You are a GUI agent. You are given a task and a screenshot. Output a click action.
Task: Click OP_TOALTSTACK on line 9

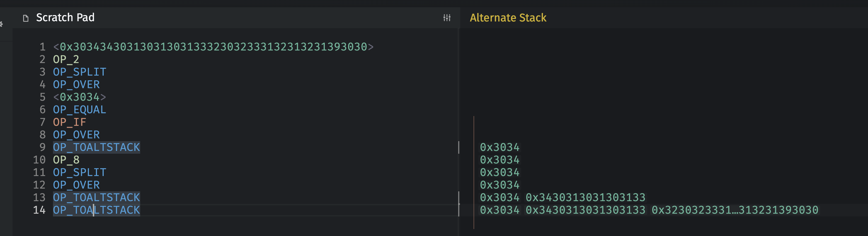click(96, 147)
